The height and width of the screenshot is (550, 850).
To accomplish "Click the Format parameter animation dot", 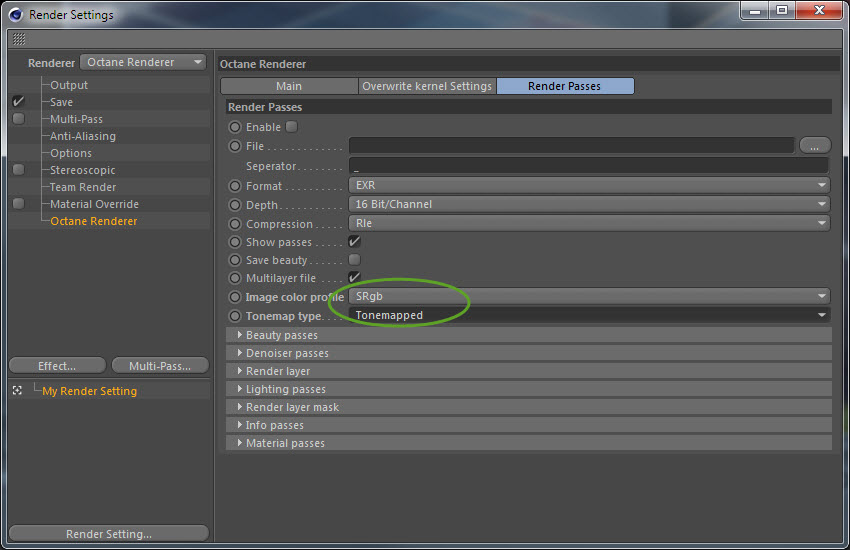I will click(235, 186).
